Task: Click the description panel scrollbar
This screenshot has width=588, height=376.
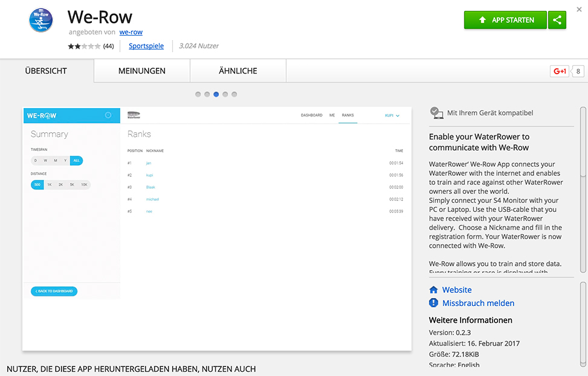Action: (x=583, y=190)
